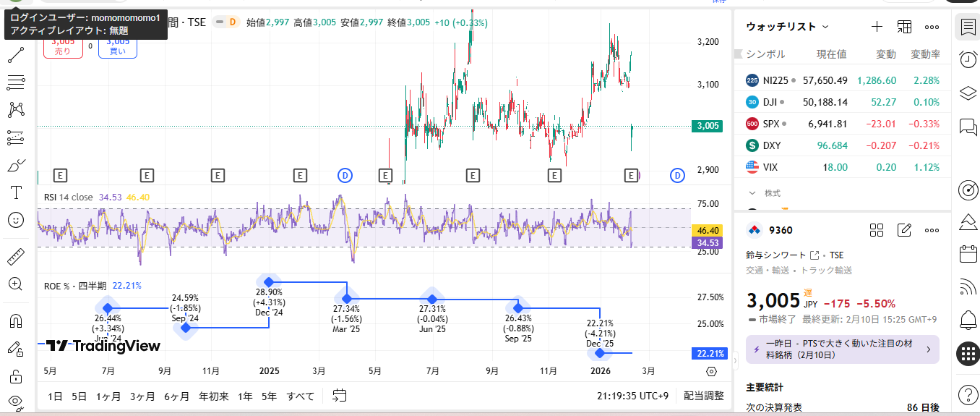Select the 3ヶ月 time range
Screen dimensions: 980x416
[142, 396]
